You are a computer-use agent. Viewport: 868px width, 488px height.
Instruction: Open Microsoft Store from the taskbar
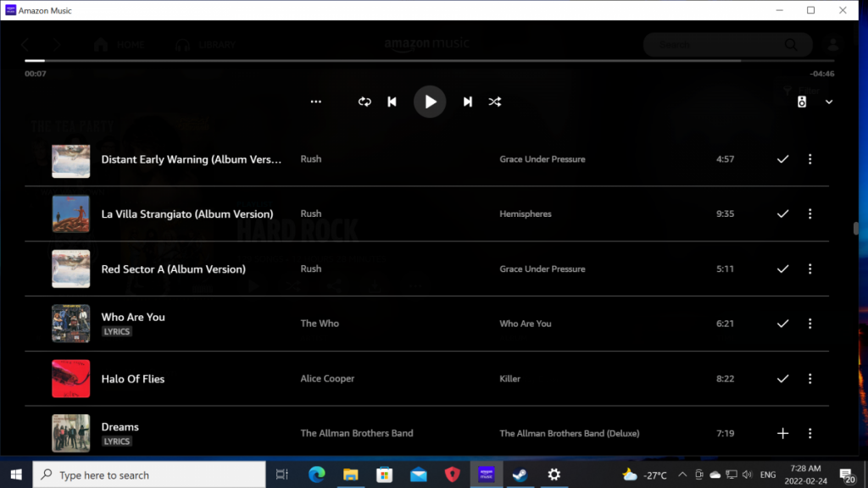[x=384, y=474]
